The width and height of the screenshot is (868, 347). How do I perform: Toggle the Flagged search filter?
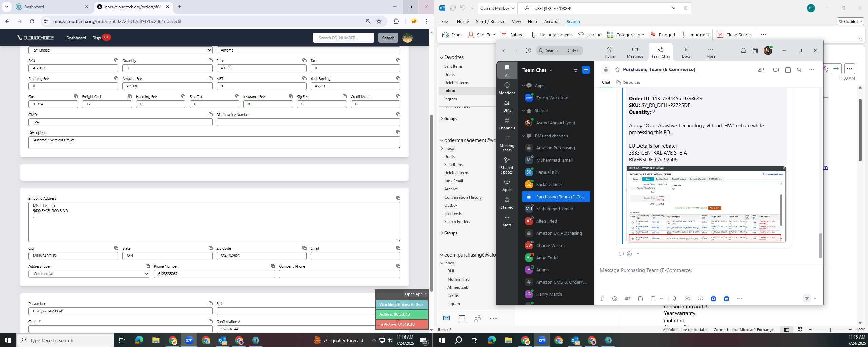(x=663, y=35)
